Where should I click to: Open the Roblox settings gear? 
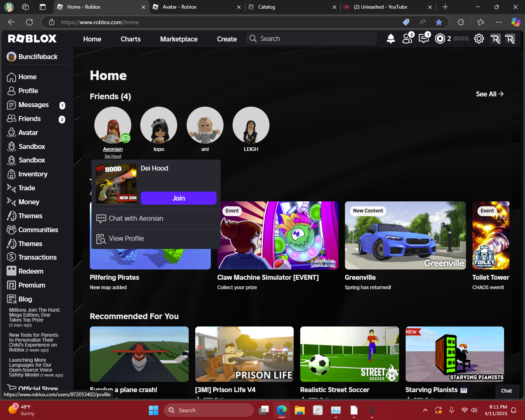pyautogui.click(x=479, y=39)
